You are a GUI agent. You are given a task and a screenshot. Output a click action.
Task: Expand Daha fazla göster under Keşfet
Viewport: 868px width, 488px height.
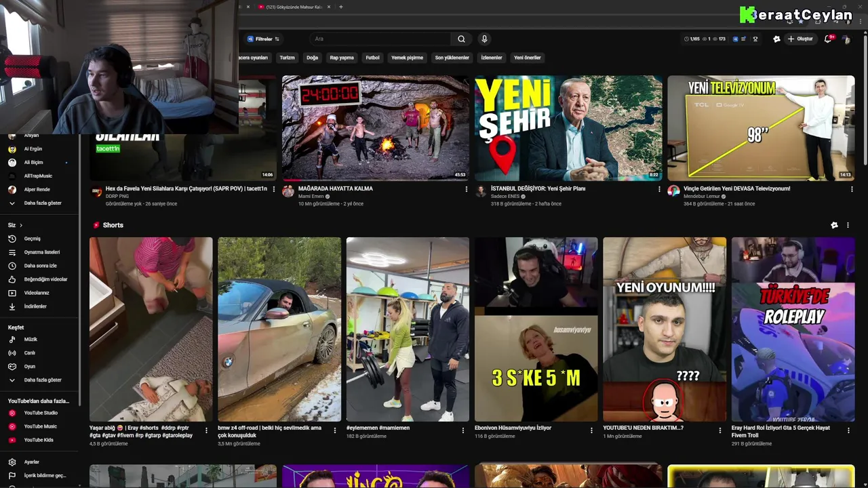coord(43,380)
